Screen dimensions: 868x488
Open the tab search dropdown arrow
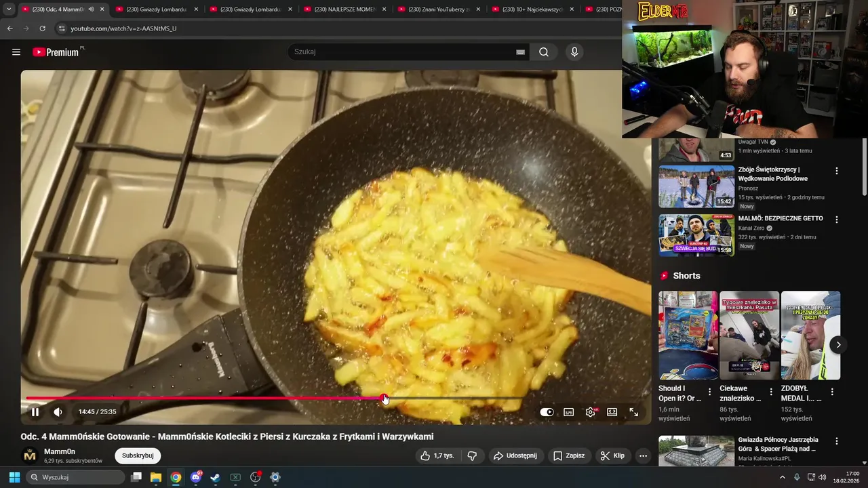pos(9,9)
